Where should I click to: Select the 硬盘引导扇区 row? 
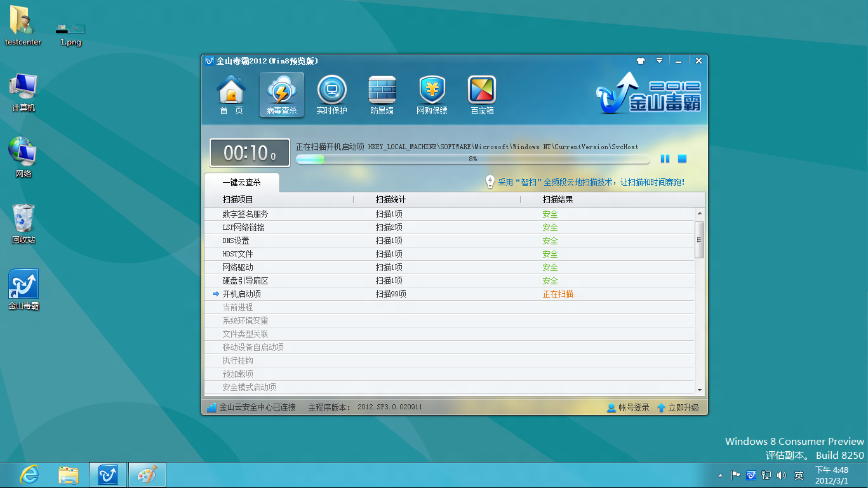pyautogui.click(x=449, y=280)
